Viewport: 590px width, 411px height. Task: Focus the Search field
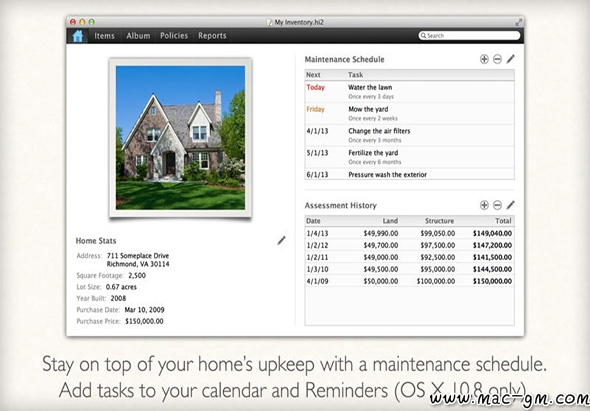click(x=469, y=35)
